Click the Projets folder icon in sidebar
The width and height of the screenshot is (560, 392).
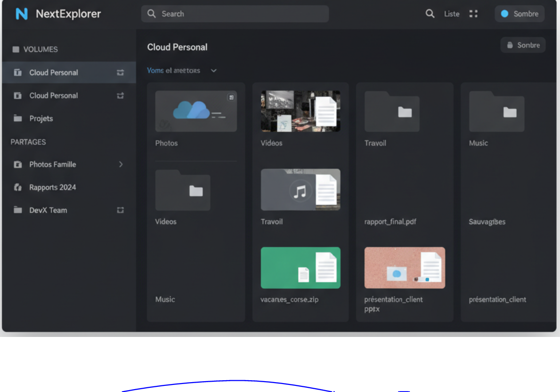coord(18,119)
